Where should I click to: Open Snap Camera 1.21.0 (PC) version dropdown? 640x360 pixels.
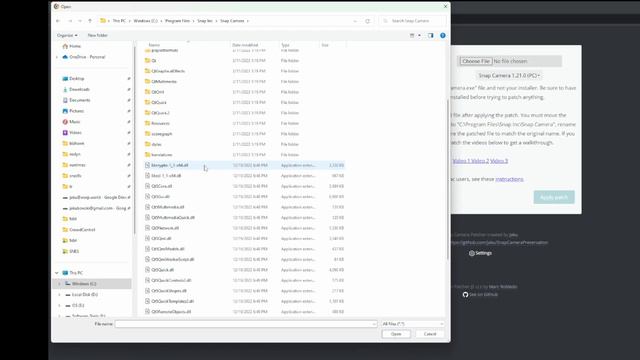(509, 76)
